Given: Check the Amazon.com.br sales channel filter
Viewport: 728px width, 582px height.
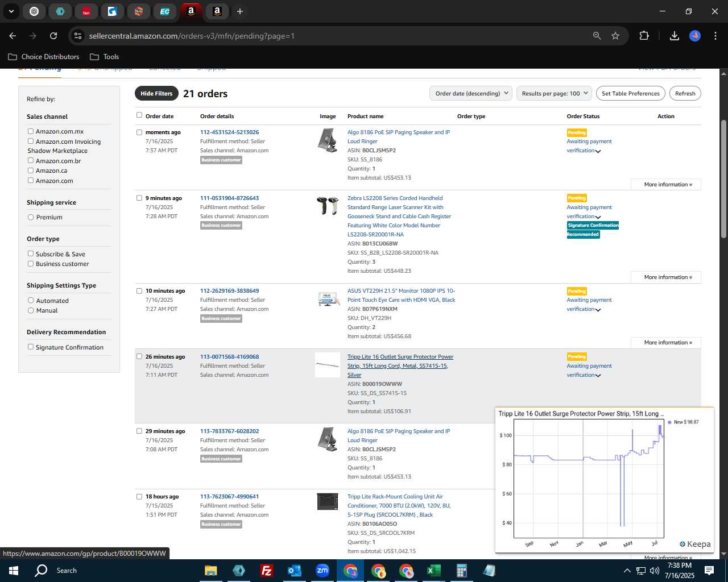Looking at the screenshot, I should click(x=31, y=160).
